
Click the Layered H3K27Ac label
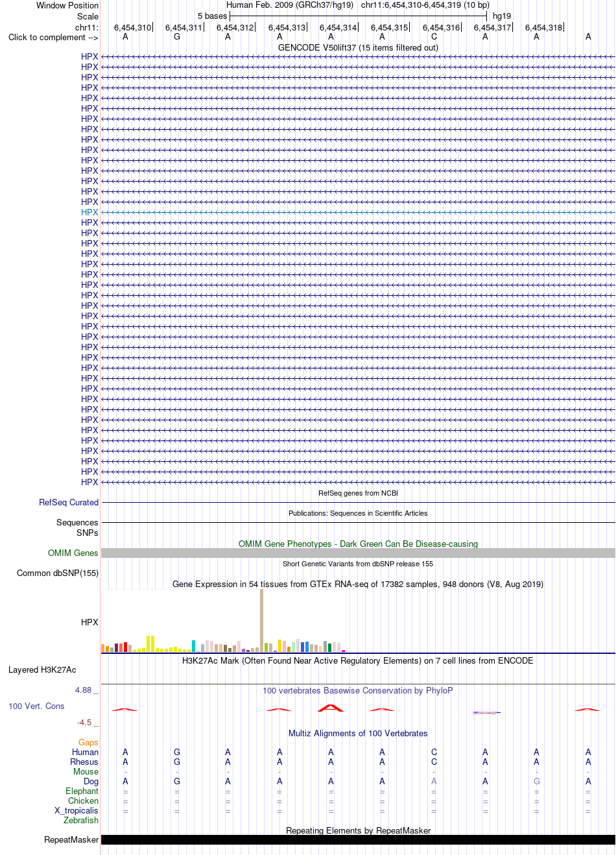[x=42, y=669]
